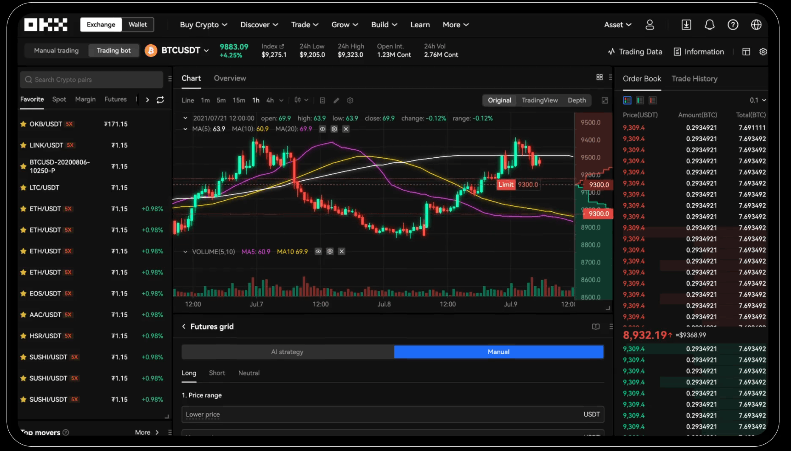Select the Margin pairs tab

pyautogui.click(x=85, y=99)
